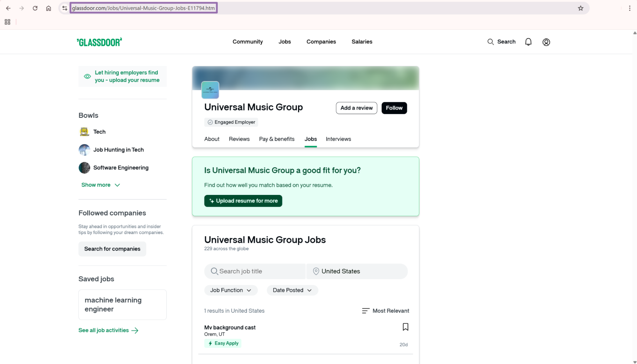The height and width of the screenshot is (364, 637).
Task: Switch to the Reviews tab
Action: point(239,139)
